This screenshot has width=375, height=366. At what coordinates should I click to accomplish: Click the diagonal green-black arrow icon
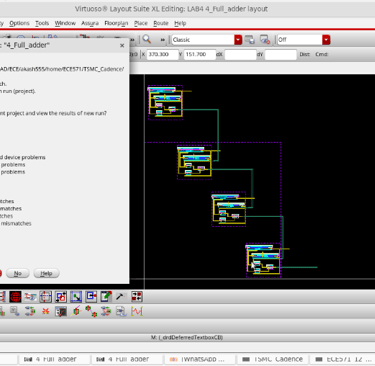pos(76,296)
